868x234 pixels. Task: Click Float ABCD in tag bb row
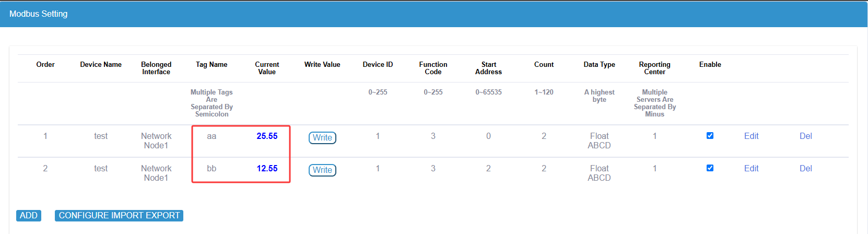click(599, 173)
